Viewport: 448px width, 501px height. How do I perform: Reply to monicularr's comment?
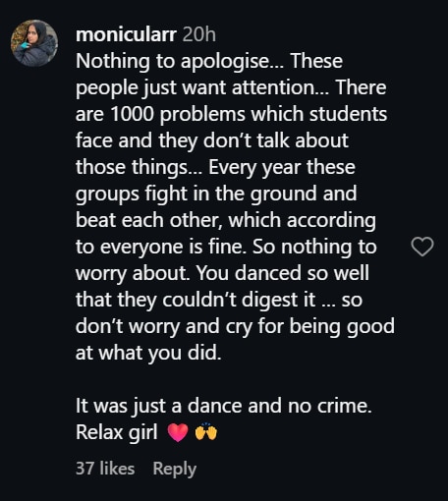175,469
